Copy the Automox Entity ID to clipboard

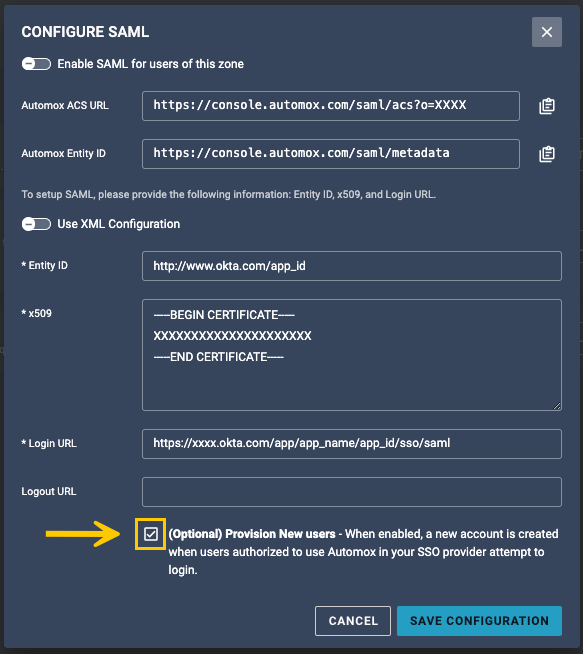point(547,154)
